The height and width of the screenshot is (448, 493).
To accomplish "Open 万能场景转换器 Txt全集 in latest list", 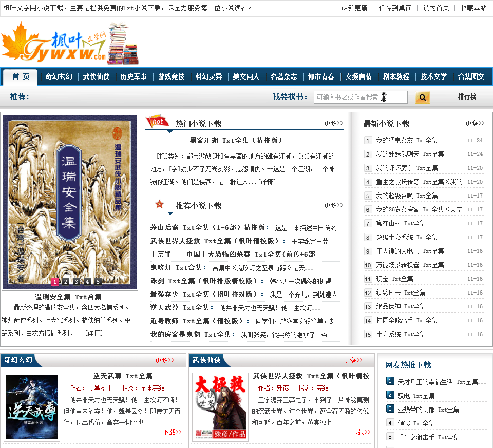I will point(410,265).
